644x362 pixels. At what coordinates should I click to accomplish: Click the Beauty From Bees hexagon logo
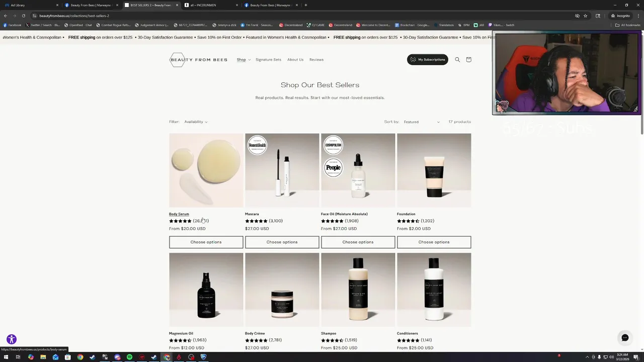pyautogui.click(x=198, y=59)
